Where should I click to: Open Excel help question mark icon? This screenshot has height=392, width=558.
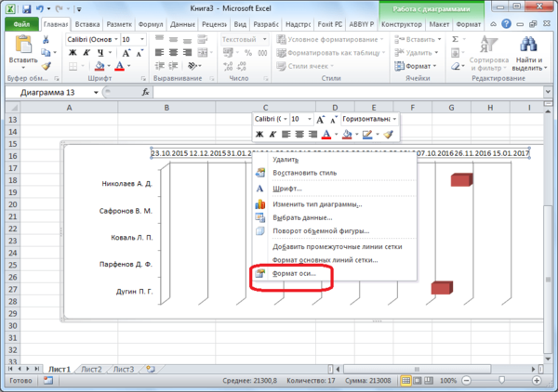tap(506, 24)
